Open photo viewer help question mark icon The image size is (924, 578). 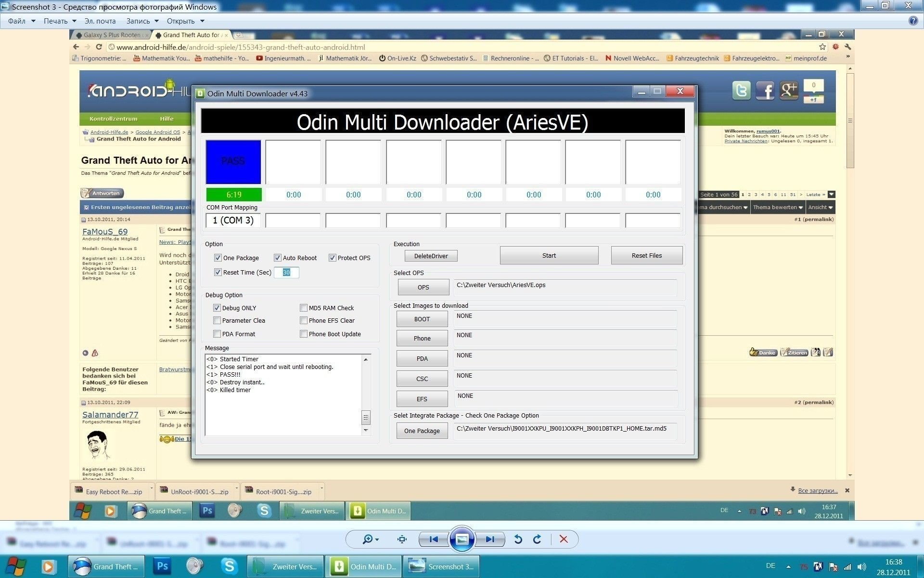(x=913, y=21)
